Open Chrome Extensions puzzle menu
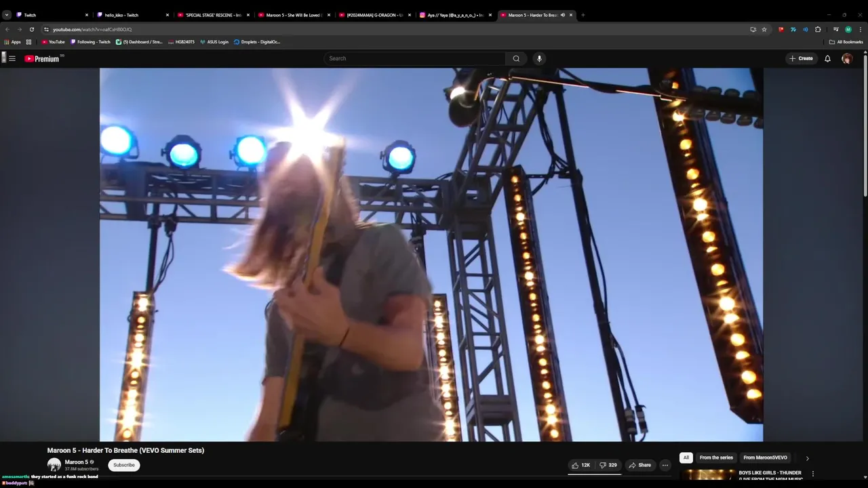 818,29
